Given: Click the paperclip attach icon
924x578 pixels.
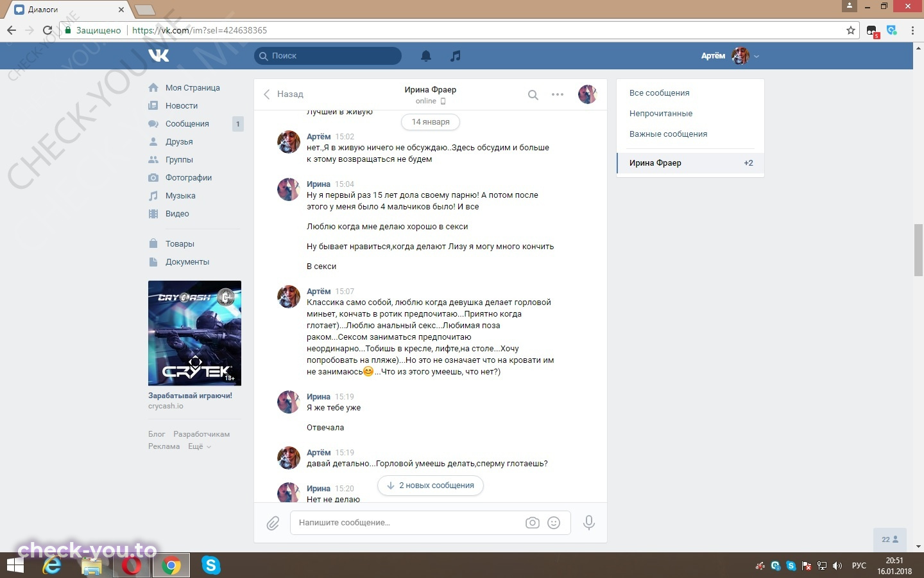Looking at the screenshot, I should [273, 523].
